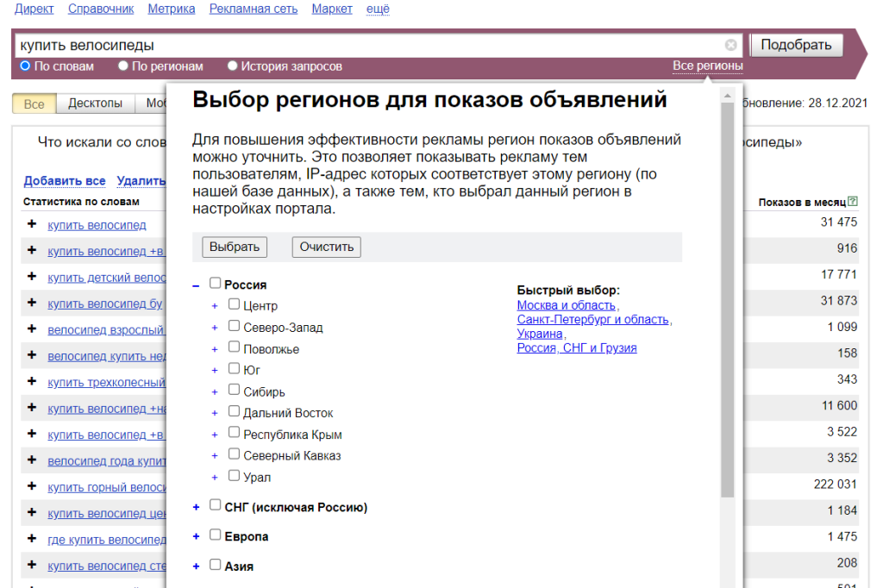Add the 'купить горный велосипед' phrase via plus icon
The width and height of the screenshot is (883, 588).
(32, 487)
